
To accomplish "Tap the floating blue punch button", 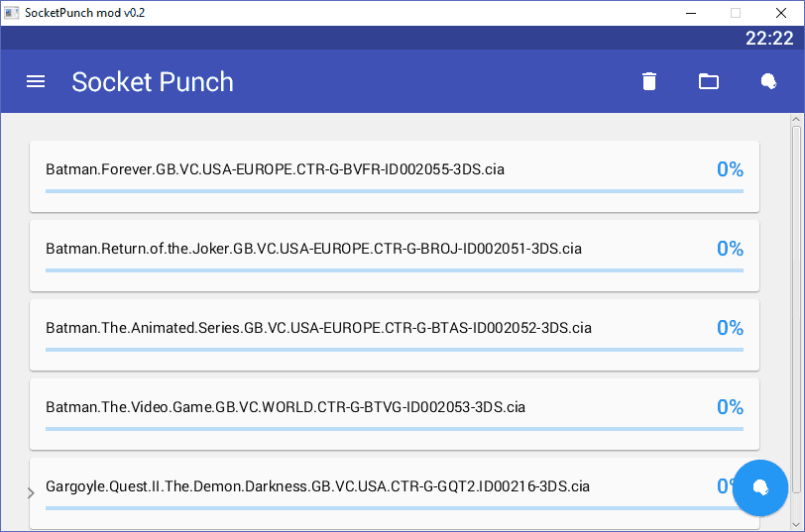I will [x=759, y=487].
